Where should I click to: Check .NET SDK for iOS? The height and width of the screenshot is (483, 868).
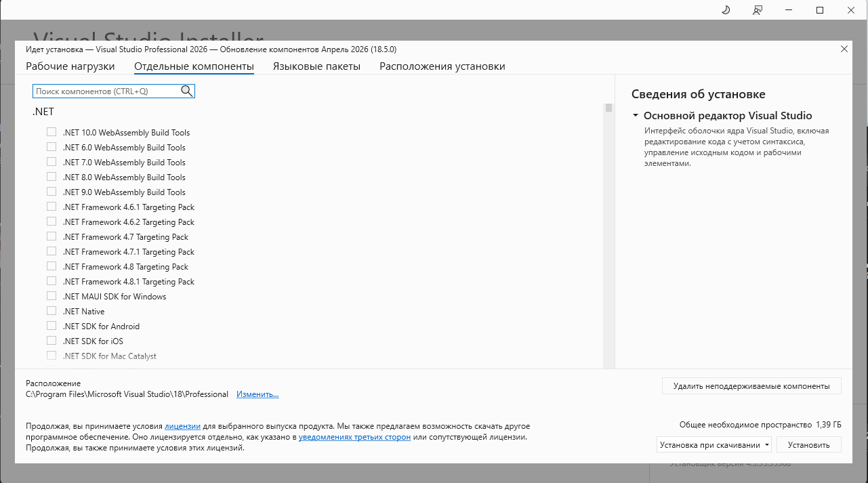point(51,341)
